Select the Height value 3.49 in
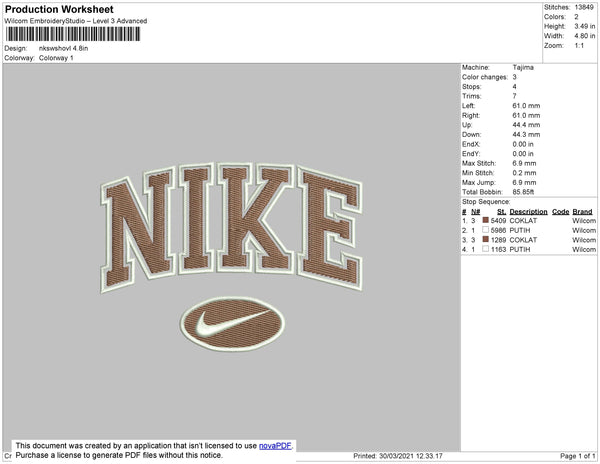This screenshot has height=464, width=600. coord(585,26)
